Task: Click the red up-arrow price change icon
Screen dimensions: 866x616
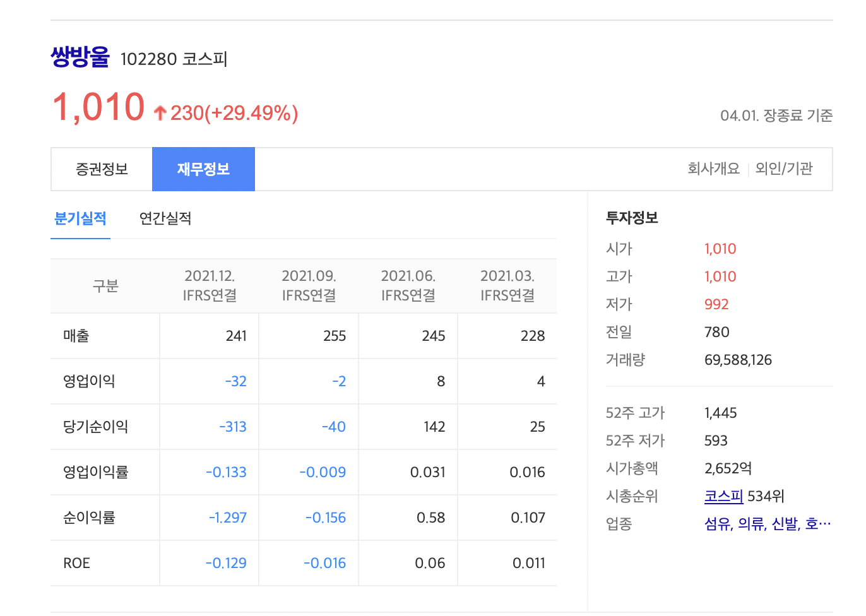Action: [x=160, y=113]
